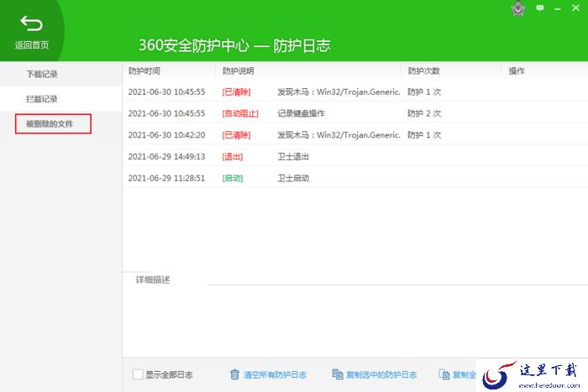The height and width of the screenshot is (392, 588).
Task: Click 复制选中的防护日志 link
Action: (x=381, y=374)
